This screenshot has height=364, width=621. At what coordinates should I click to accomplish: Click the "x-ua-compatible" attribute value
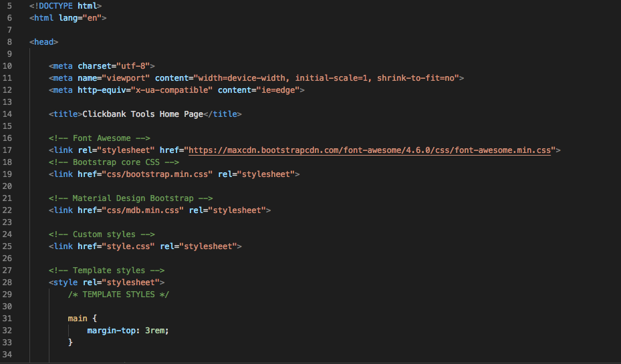point(172,90)
